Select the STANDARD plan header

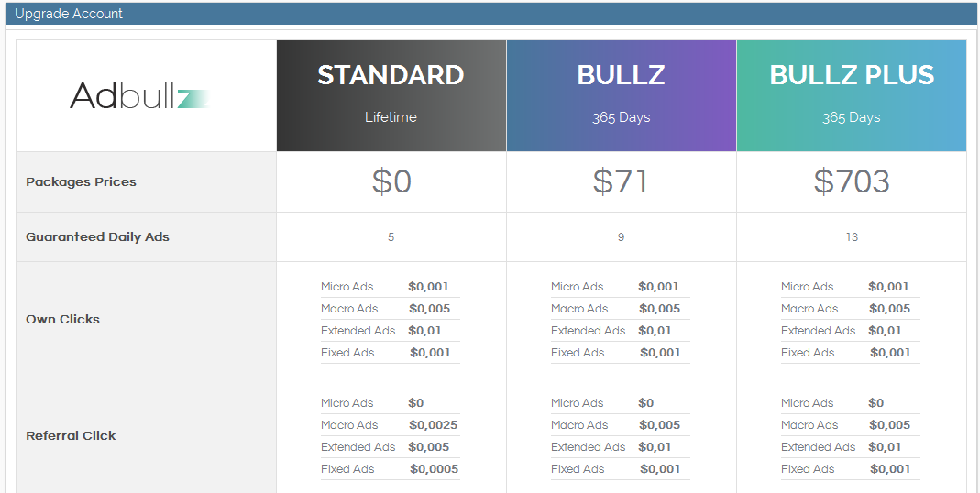click(391, 75)
